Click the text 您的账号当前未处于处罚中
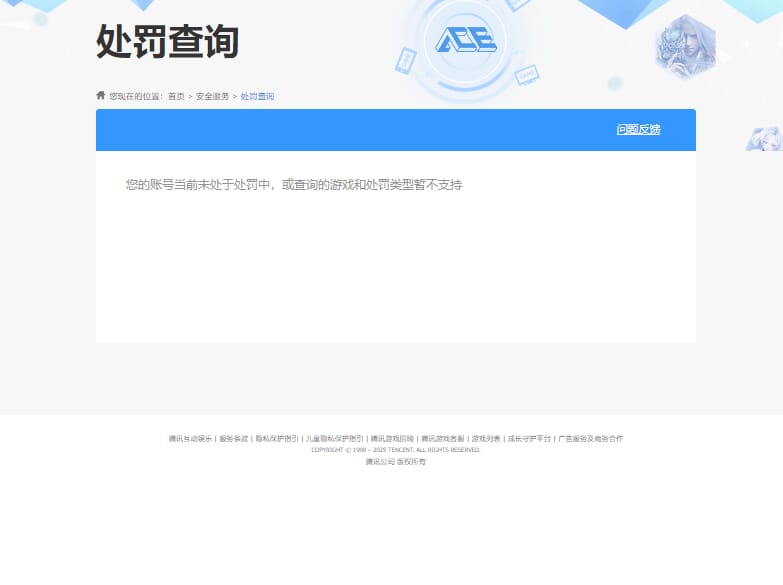 [198, 185]
